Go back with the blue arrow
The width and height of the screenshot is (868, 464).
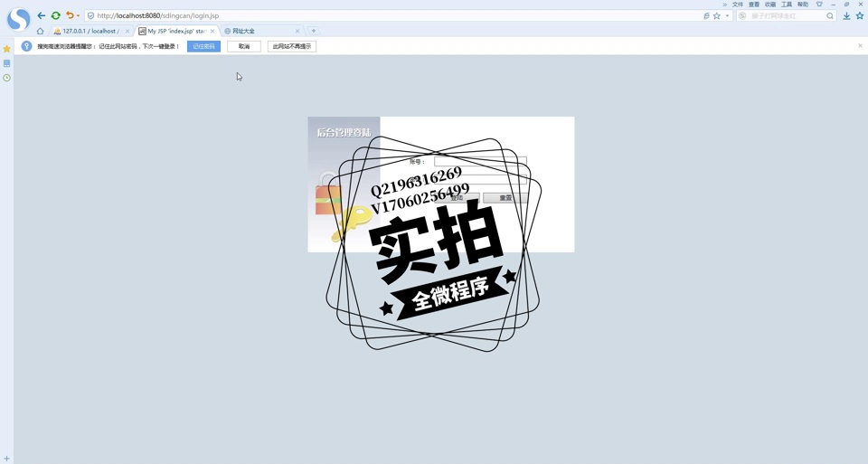click(x=41, y=15)
